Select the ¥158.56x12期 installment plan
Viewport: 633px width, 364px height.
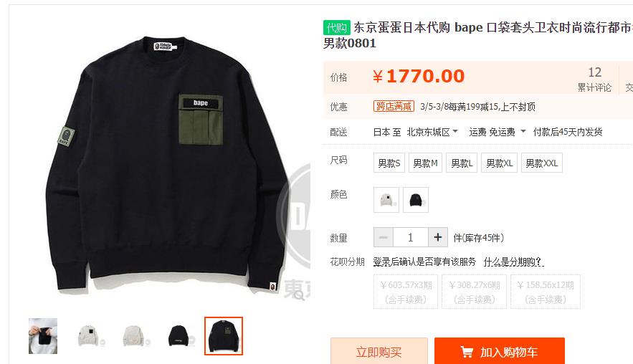tap(546, 292)
